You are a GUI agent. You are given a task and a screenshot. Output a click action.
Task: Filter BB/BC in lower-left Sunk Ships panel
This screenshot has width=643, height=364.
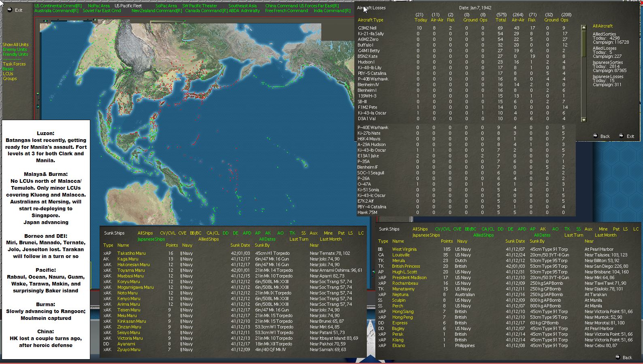click(196, 233)
